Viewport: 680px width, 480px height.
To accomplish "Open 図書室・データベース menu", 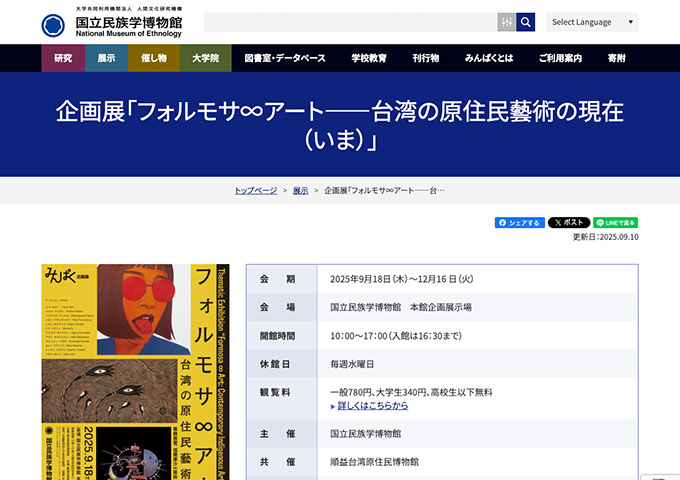I will coord(285,58).
